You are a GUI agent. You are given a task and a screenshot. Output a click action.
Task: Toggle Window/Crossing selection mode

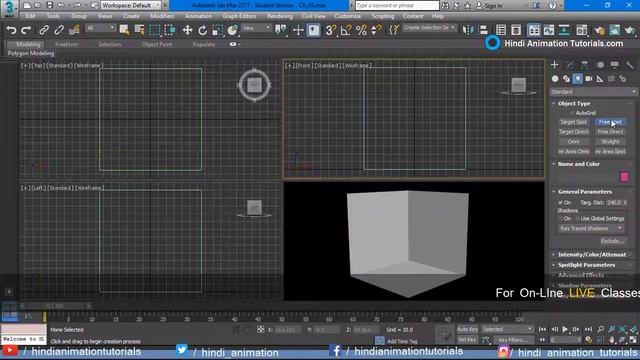tap(170, 30)
